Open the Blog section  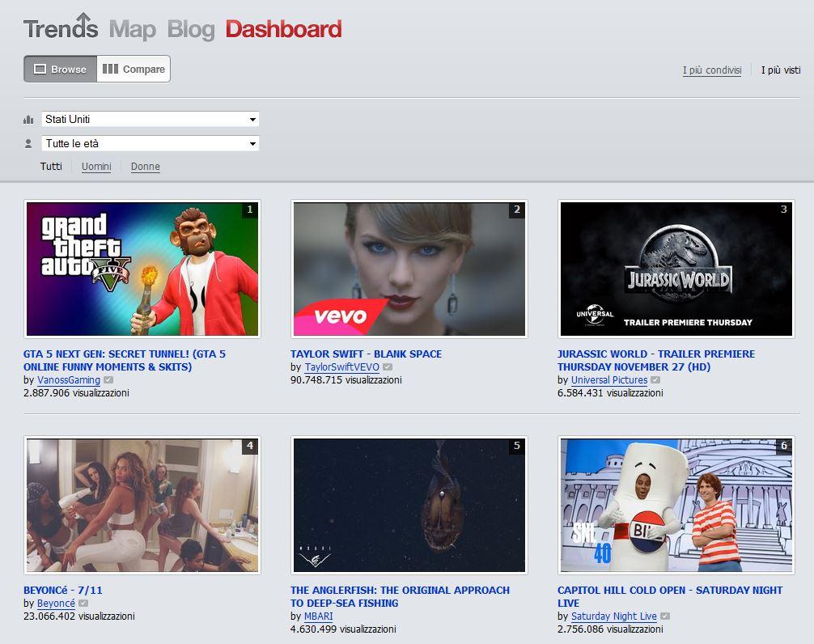191,29
